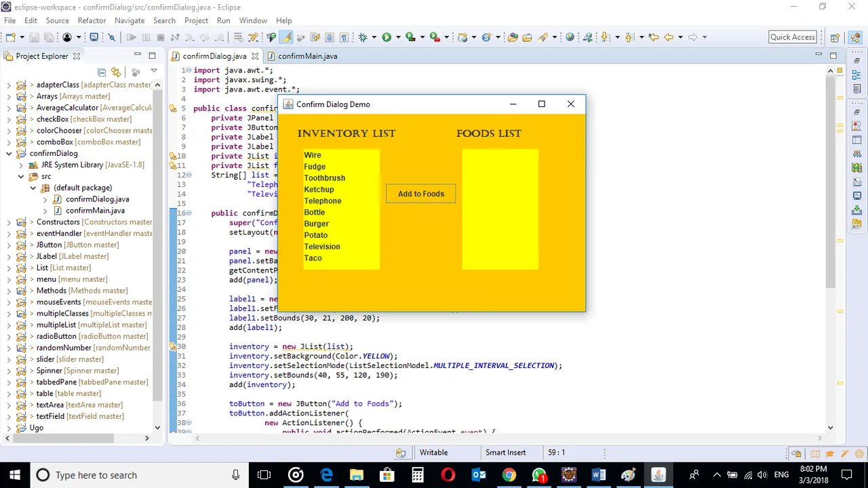Expand the adapterClass project

pyautogui.click(x=9, y=85)
